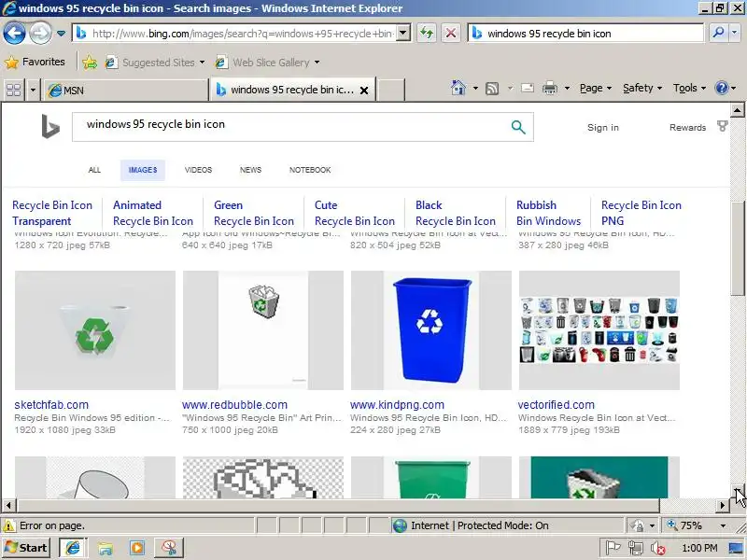This screenshot has width=747, height=560.
Task: Click Add to Favorites Bar star icon
Action: click(x=90, y=62)
